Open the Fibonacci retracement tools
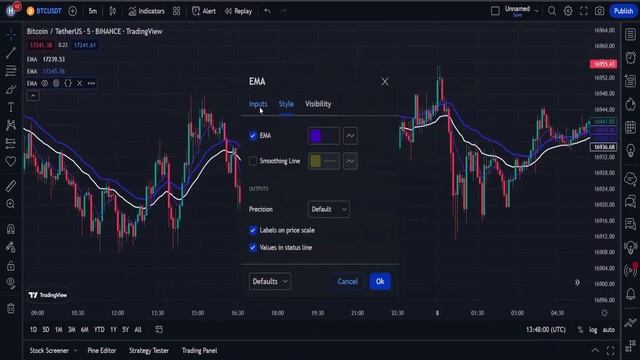The width and height of the screenshot is (640, 360). pyautogui.click(x=11, y=71)
